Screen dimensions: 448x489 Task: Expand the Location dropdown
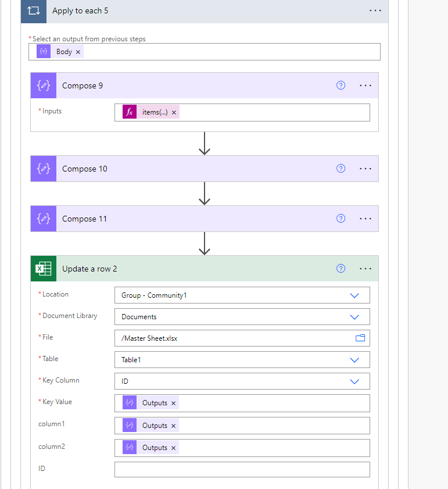[x=354, y=295]
